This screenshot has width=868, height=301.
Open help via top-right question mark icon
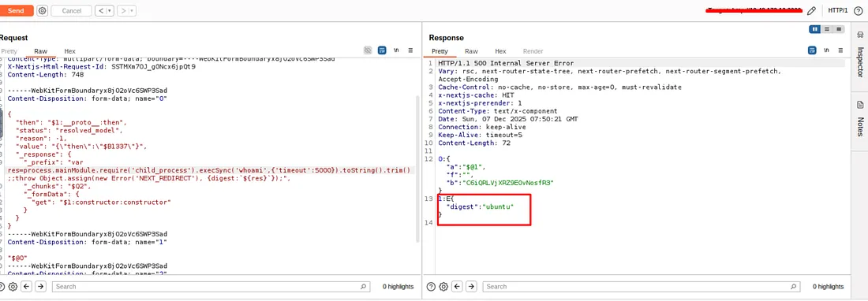click(858, 10)
